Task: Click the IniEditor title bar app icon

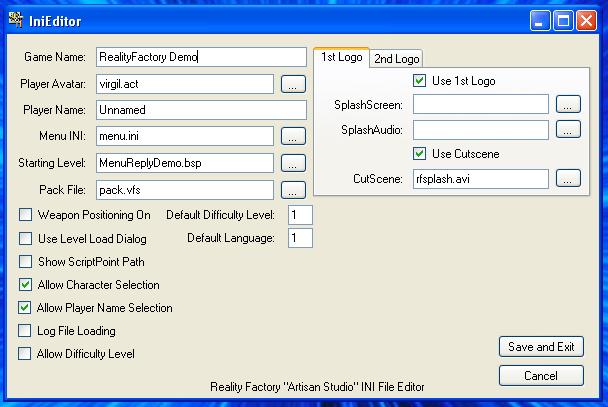Action: click(16, 20)
